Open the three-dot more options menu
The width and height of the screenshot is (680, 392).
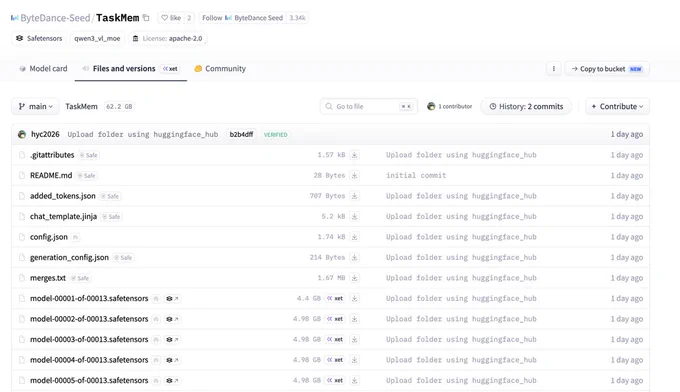[x=553, y=69]
